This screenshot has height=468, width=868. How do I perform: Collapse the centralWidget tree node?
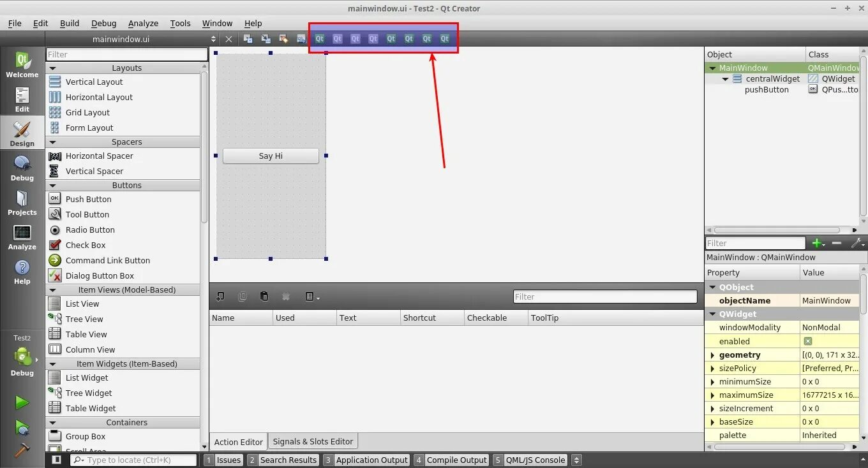726,79
